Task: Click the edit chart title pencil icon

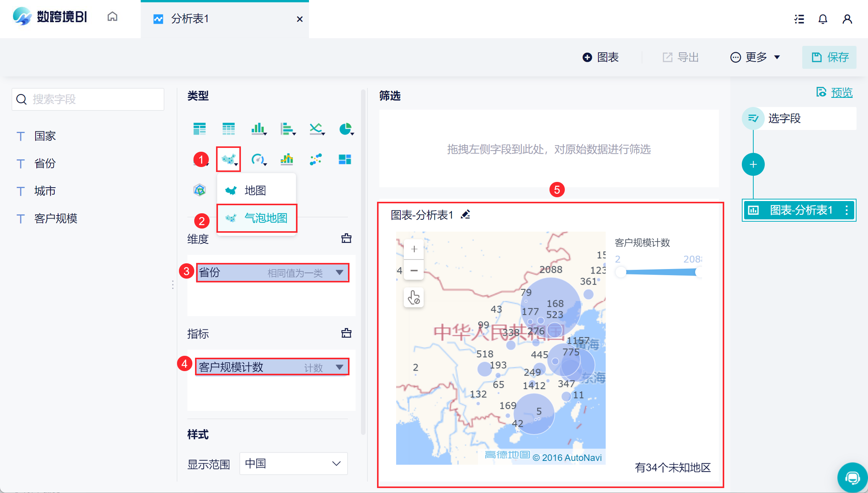Action: pyautogui.click(x=465, y=215)
